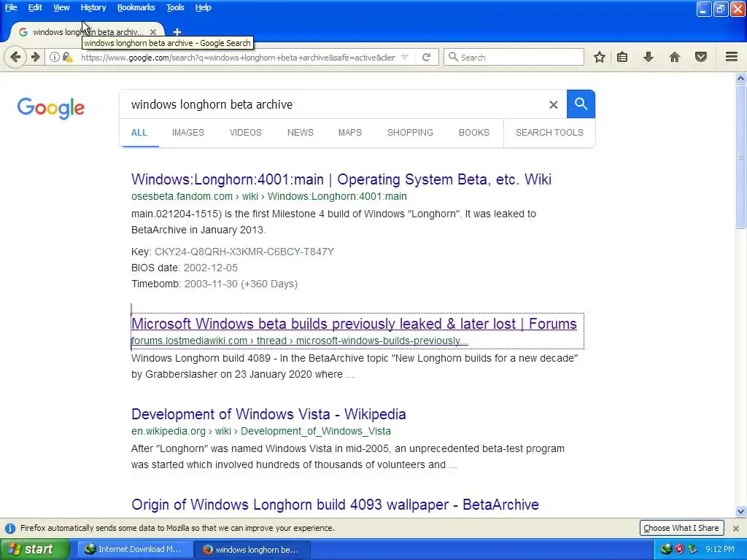Click the URL in the address bar
747x560 pixels.
click(x=239, y=58)
